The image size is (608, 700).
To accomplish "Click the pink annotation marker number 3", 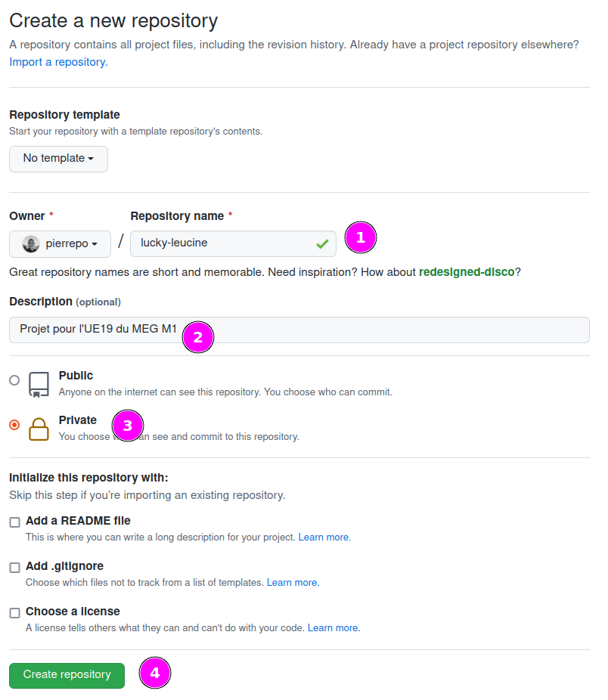I will click(x=127, y=426).
